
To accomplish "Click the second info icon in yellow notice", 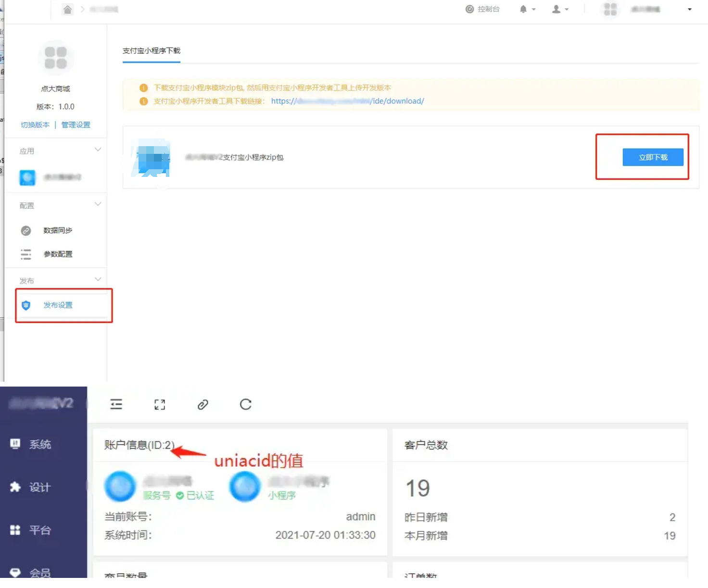I will 143,101.
